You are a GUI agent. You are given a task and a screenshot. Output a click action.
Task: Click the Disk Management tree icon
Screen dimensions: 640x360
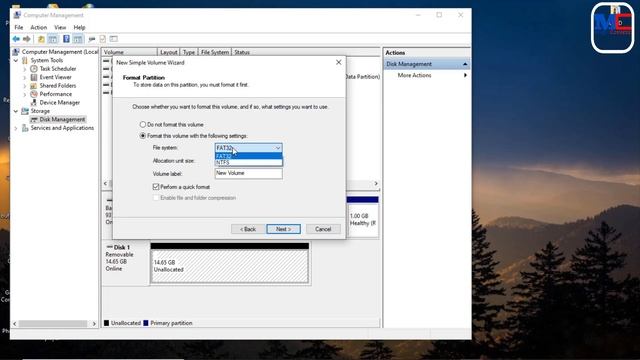point(34,120)
